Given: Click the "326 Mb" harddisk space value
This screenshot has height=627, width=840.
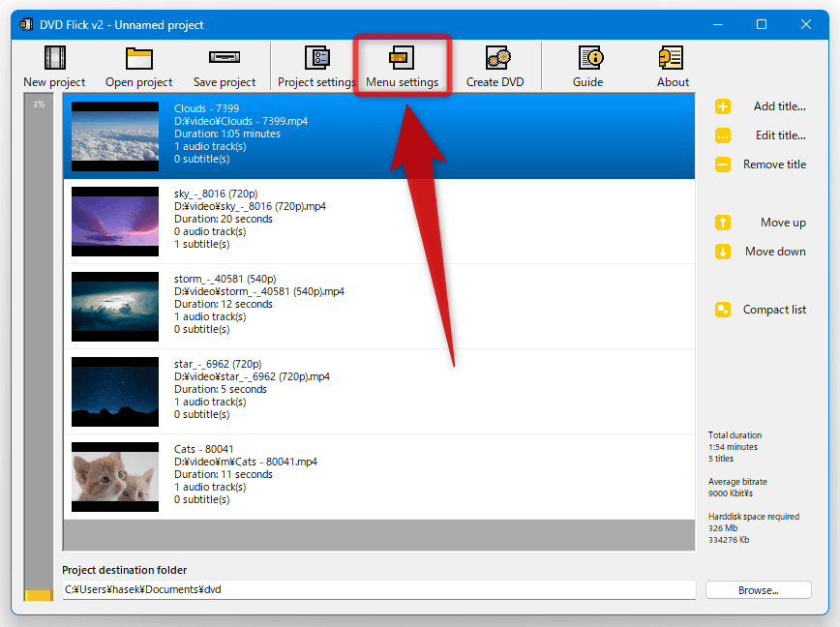Looking at the screenshot, I should pyautogui.click(x=723, y=528).
